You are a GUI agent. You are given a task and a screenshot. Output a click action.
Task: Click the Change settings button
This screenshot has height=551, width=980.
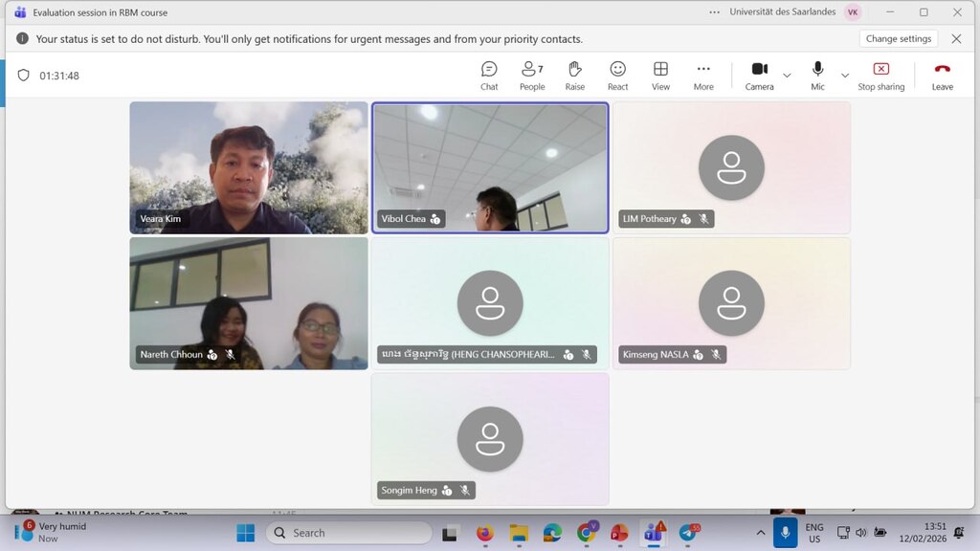tap(898, 39)
